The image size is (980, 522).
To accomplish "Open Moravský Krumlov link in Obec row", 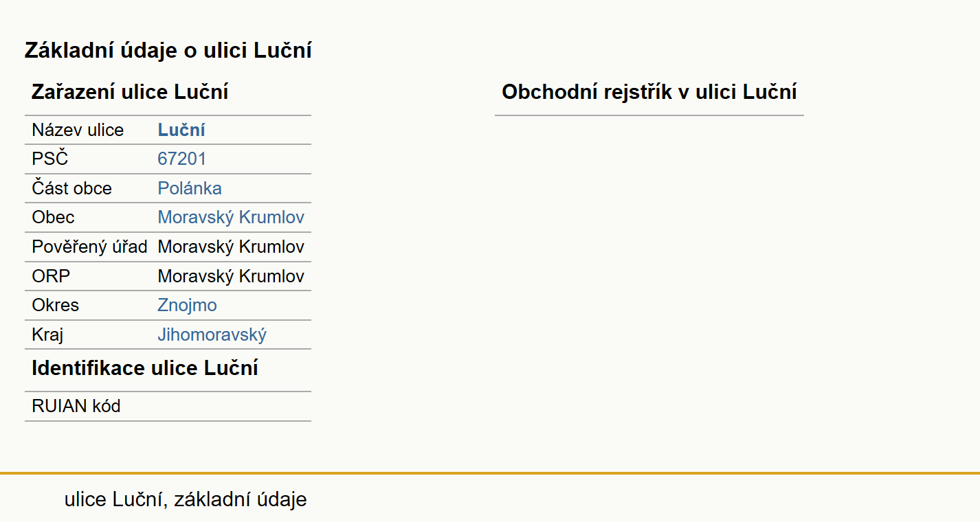I will 231,217.
